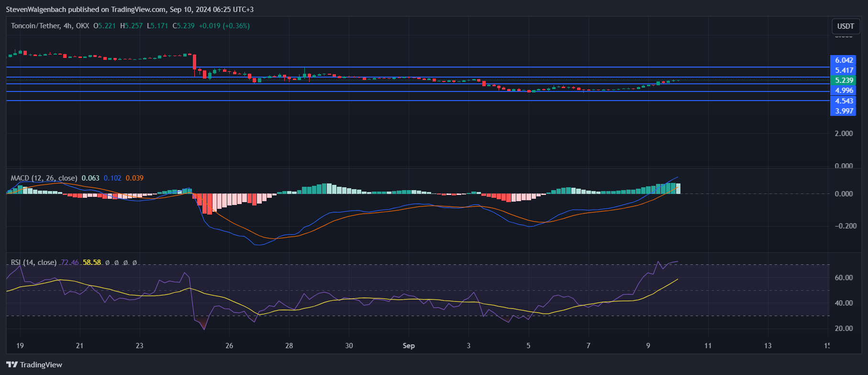Select the 6.042 price level label
Screen dimensions: 868x375
point(844,60)
